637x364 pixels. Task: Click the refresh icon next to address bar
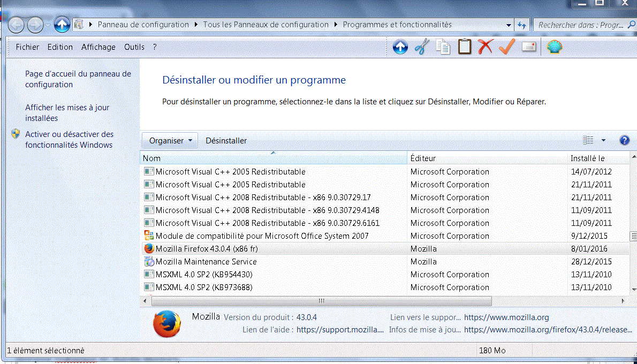click(522, 25)
